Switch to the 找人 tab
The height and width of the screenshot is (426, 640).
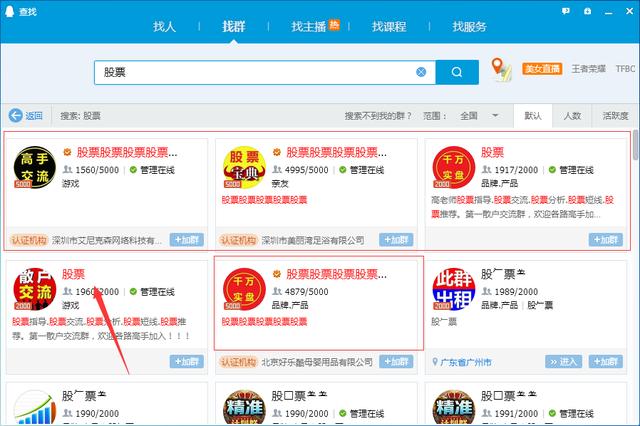coord(164,27)
